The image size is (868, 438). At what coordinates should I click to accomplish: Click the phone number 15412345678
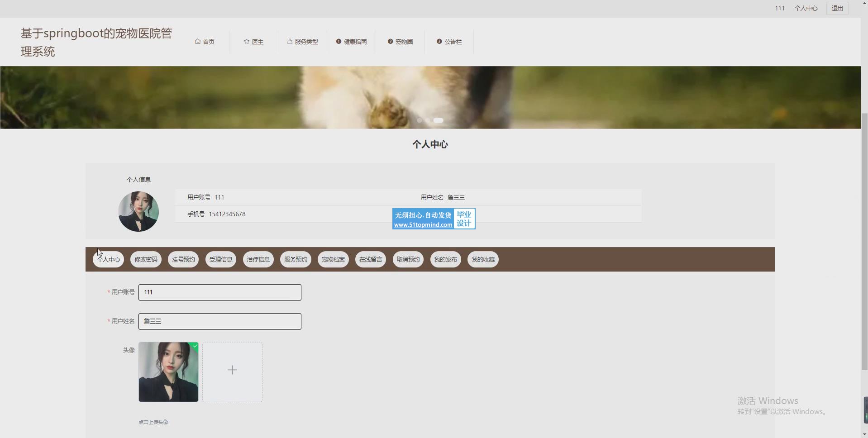[x=227, y=214]
